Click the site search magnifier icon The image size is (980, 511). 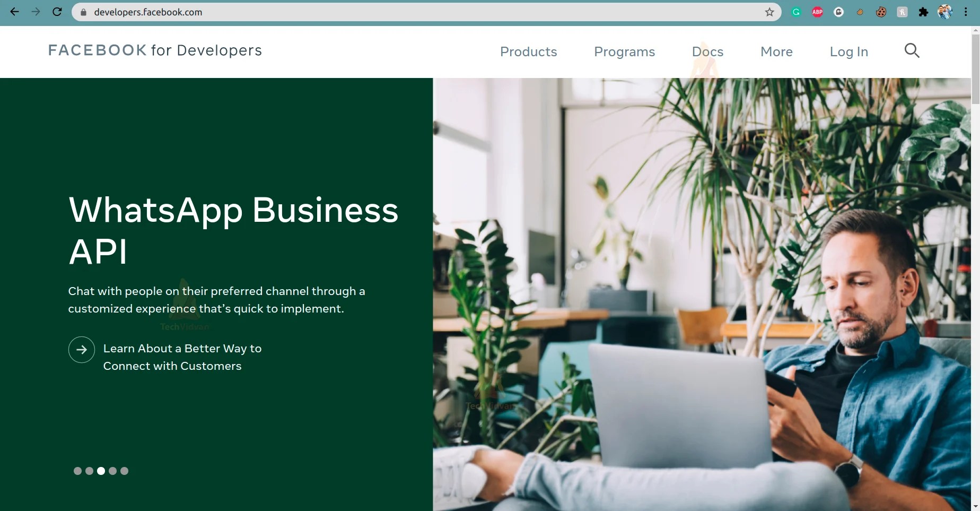[912, 50]
